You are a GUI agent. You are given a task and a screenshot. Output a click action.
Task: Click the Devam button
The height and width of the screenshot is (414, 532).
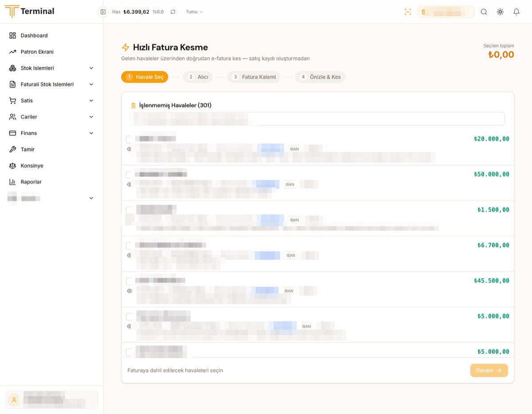click(x=489, y=371)
